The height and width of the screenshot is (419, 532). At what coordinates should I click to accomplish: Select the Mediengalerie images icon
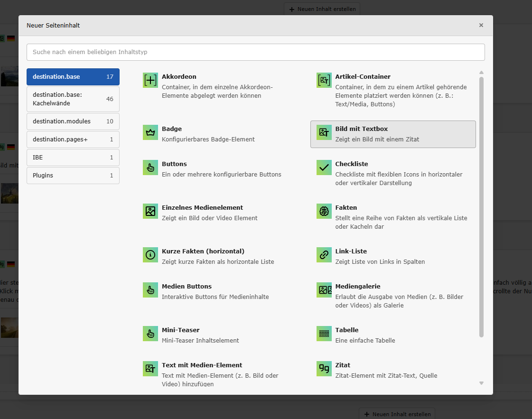[x=324, y=290]
